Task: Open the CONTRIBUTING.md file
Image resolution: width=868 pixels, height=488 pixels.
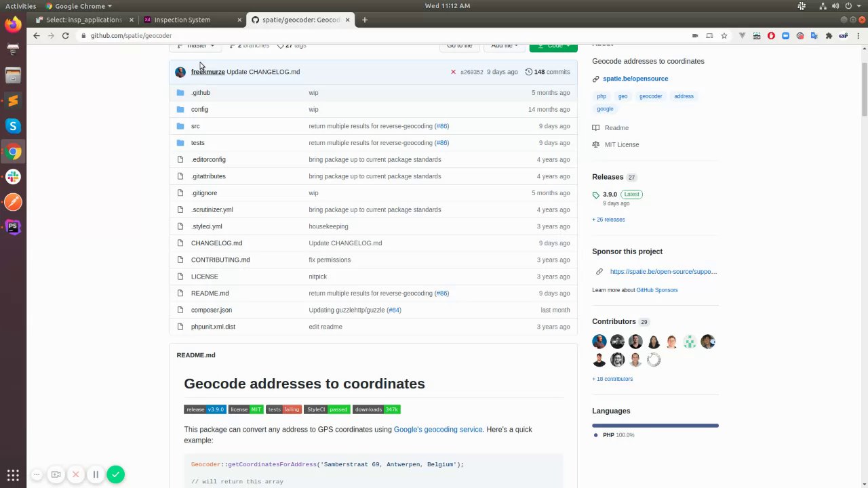Action: pos(220,260)
